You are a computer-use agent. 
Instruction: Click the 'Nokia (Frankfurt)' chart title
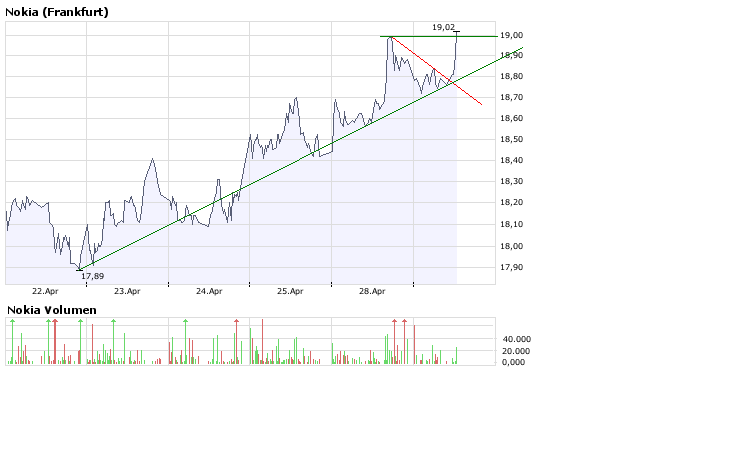pos(57,12)
